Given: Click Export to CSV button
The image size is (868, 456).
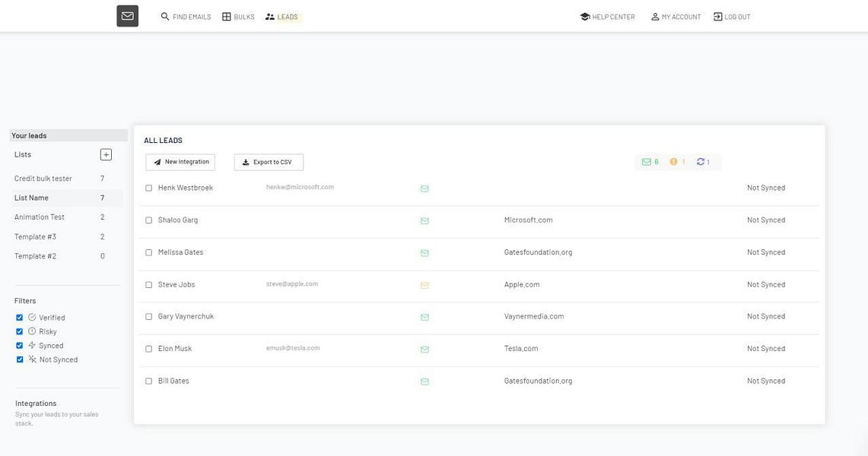Looking at the screenshot, I should point(269,162).
